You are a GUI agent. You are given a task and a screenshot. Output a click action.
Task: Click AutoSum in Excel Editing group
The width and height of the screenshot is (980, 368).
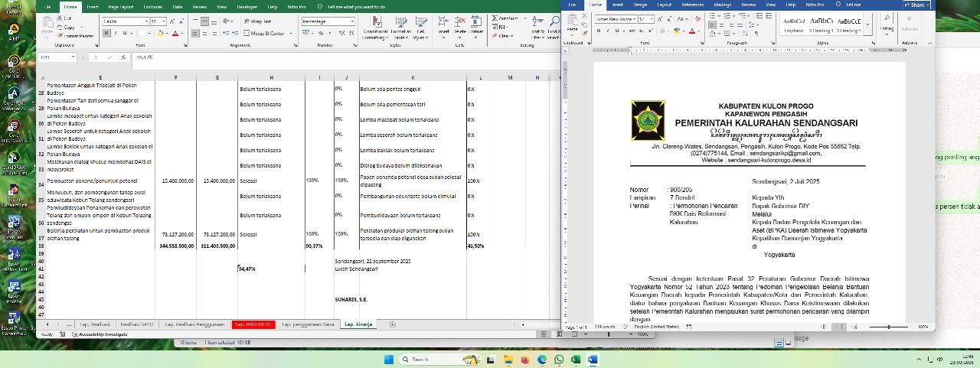click(x=507, y=18)
